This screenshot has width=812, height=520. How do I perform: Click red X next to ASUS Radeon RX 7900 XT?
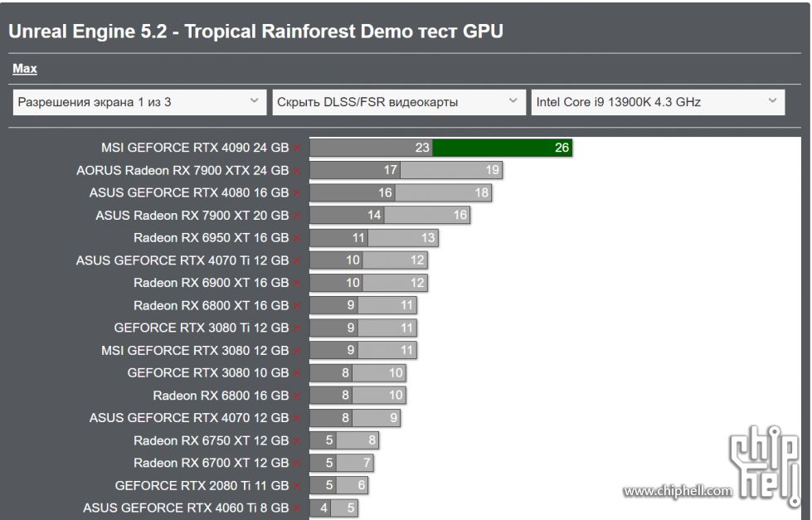(x=297, y=216)
